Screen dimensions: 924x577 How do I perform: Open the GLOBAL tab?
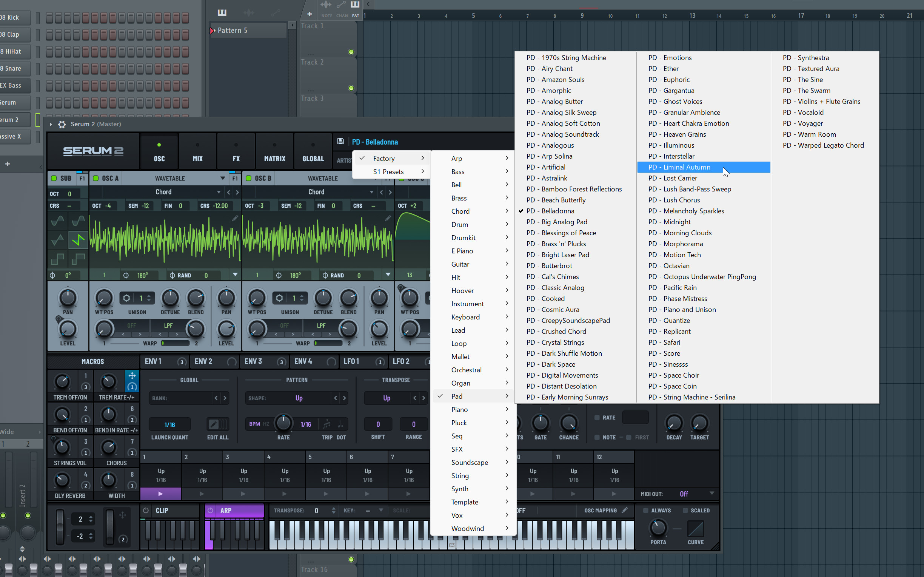pyautogui.click(x=313, y=151)
